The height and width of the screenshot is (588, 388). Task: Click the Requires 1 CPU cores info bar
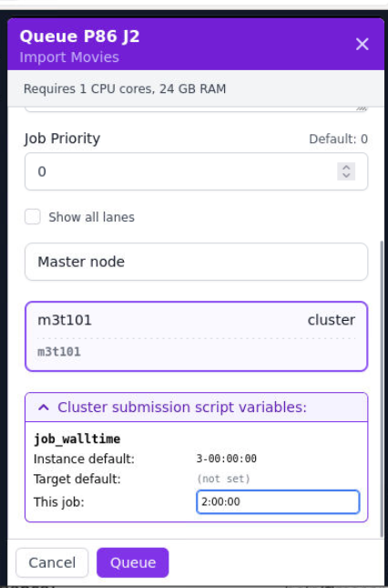[196, 88]
